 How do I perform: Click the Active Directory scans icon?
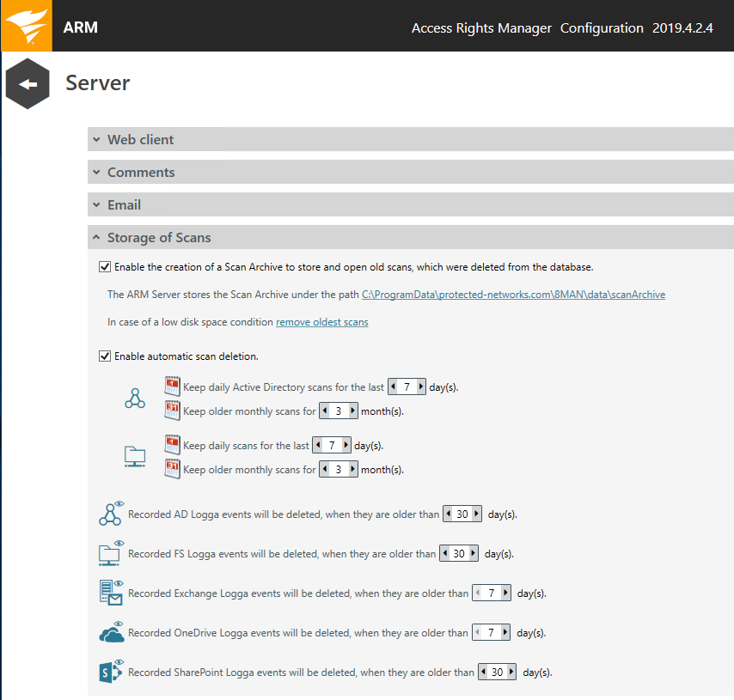(x=135, y=399)
